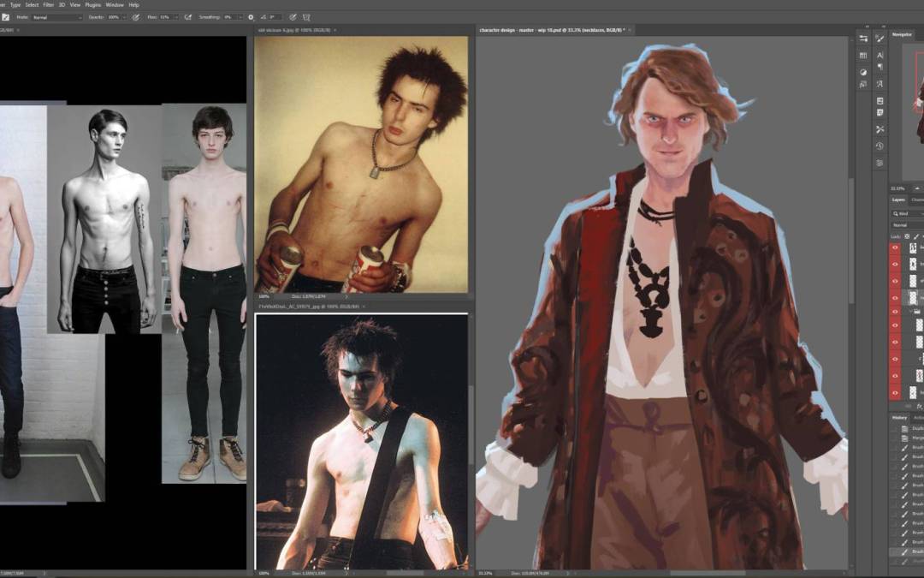Open the brush preset picker in options bar
This screenshot has width=924, height=578.
point(4,16)
